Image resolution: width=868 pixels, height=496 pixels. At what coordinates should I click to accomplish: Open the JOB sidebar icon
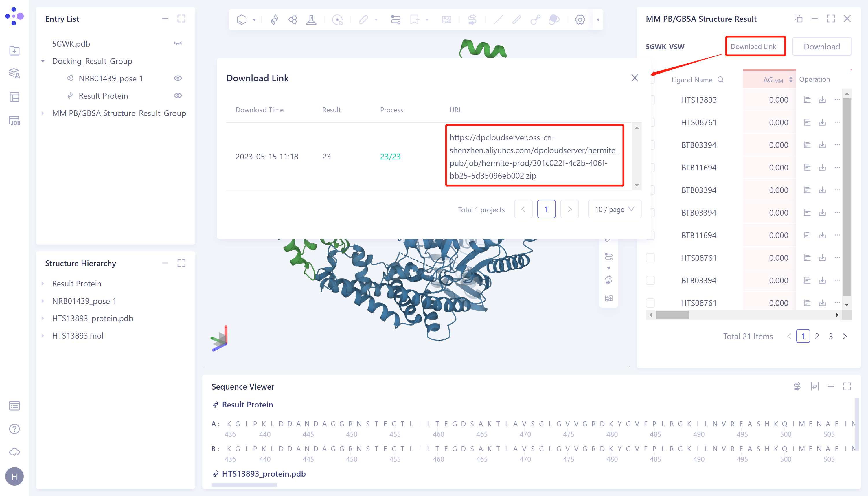(x=14, y=121)
